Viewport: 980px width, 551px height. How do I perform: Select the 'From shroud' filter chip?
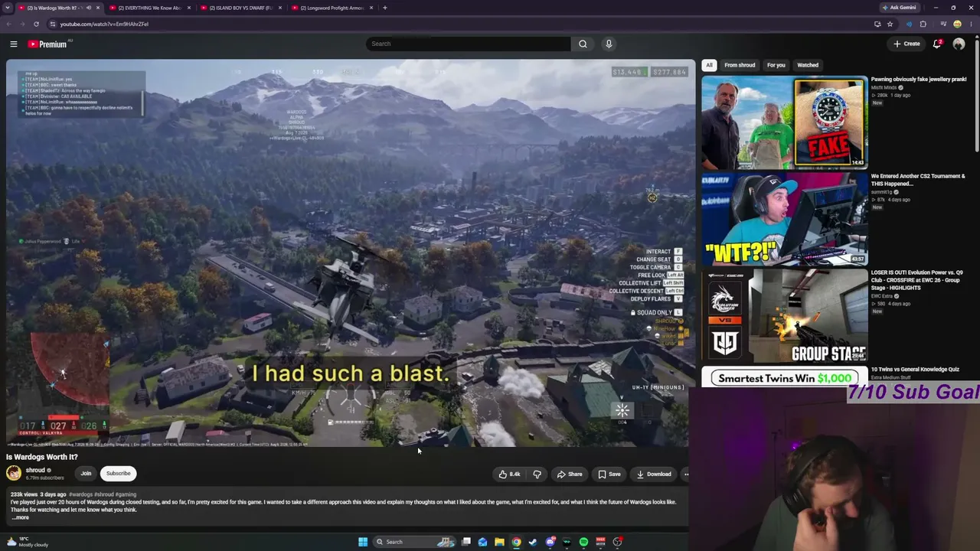point(740,65)
